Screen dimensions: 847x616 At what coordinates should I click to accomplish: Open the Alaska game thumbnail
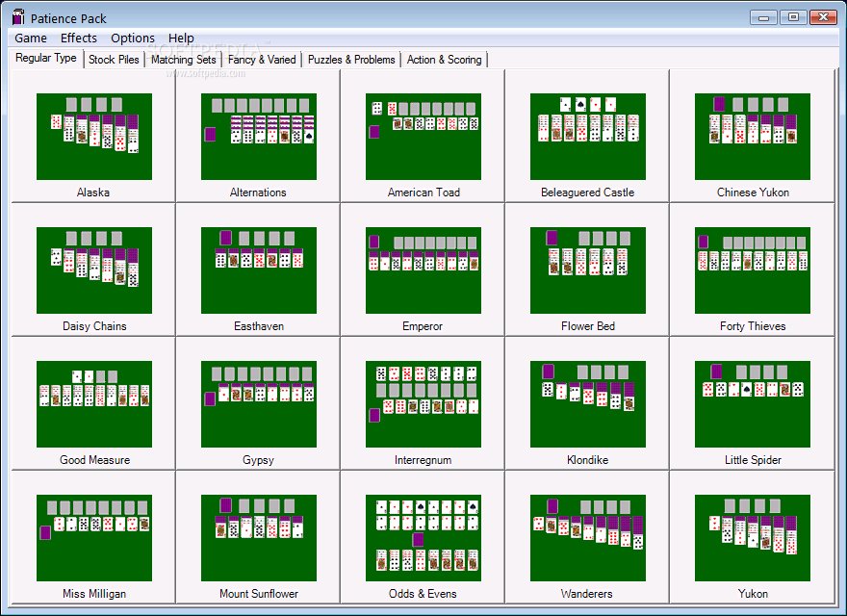point(94,136)
